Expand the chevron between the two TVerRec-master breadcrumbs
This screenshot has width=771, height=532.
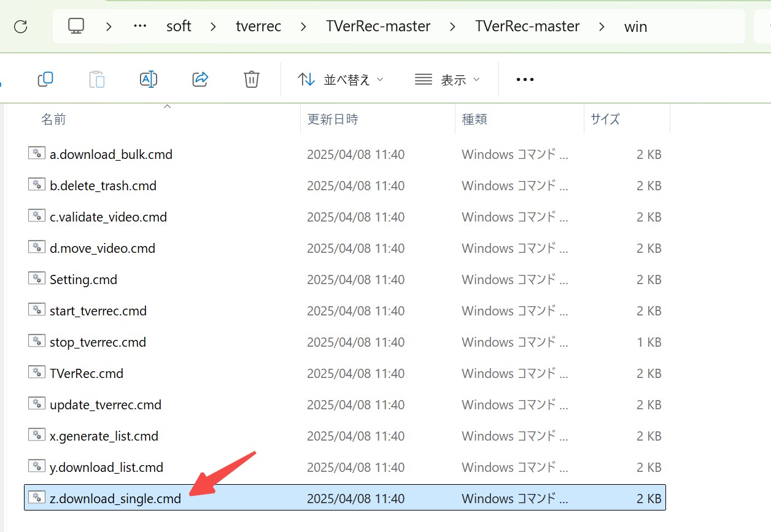(453, 26)
